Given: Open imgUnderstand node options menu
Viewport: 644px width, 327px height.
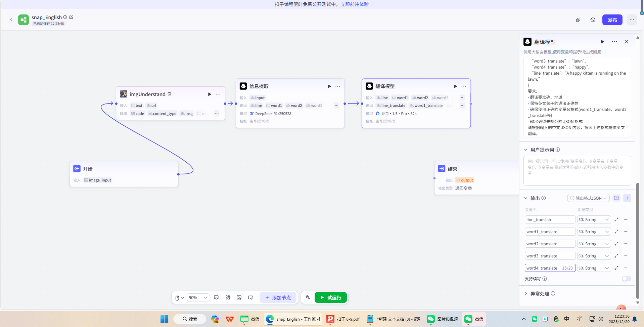Looking at the screenshot, I should pos(218,94).
